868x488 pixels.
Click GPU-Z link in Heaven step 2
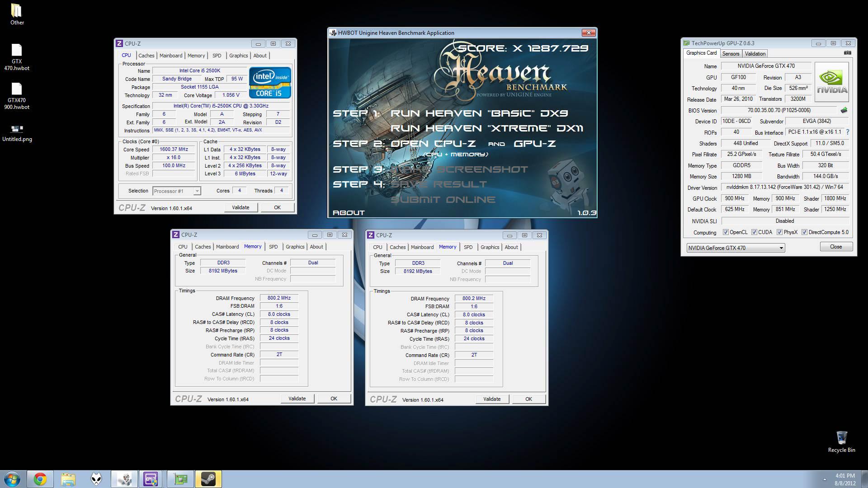pyautogui.click(x=534, y=144)
